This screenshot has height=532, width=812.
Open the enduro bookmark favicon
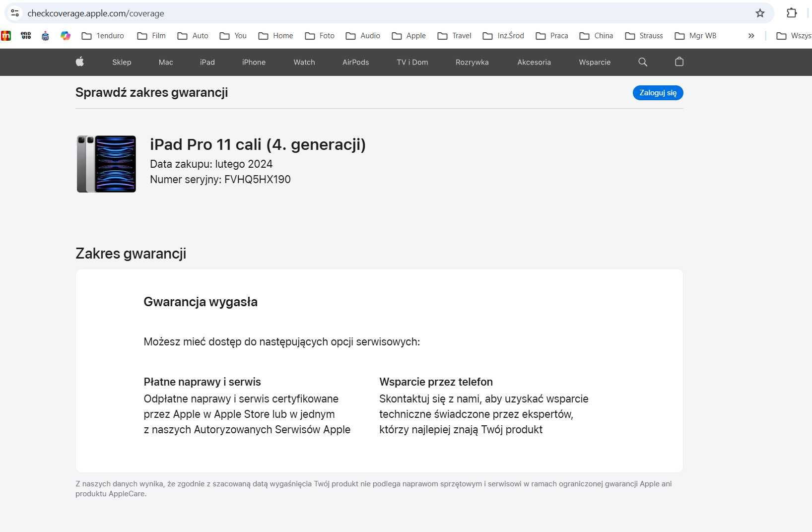point(26,36)
